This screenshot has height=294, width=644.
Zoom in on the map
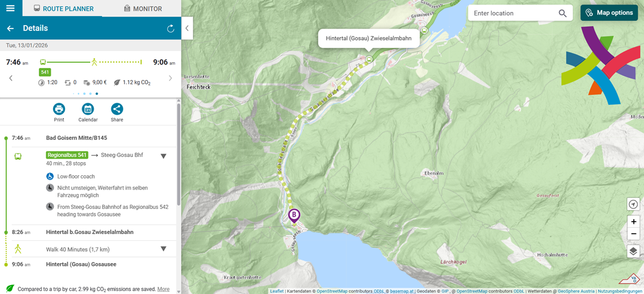click(x=633, y=221)
